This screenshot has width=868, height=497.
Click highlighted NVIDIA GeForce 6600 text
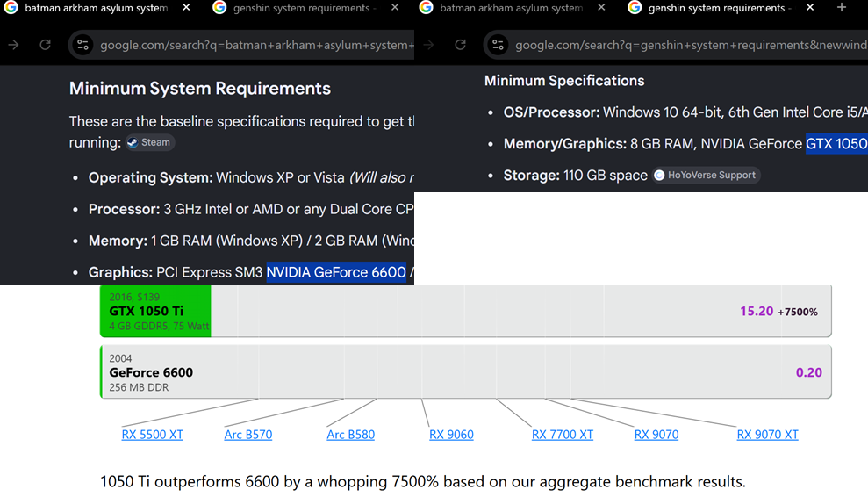(x=336, y=272)
